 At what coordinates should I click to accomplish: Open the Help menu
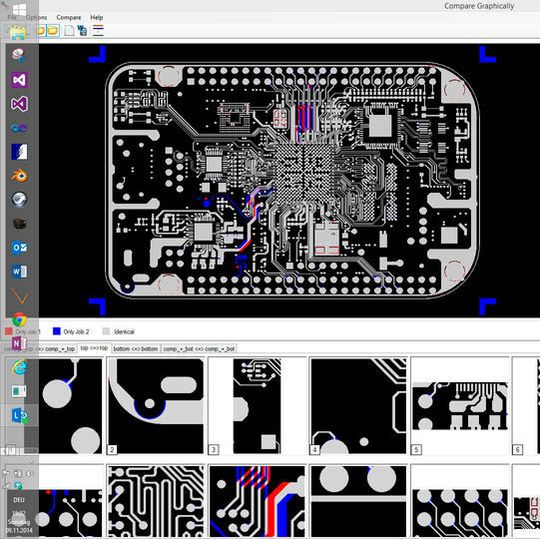96,17
